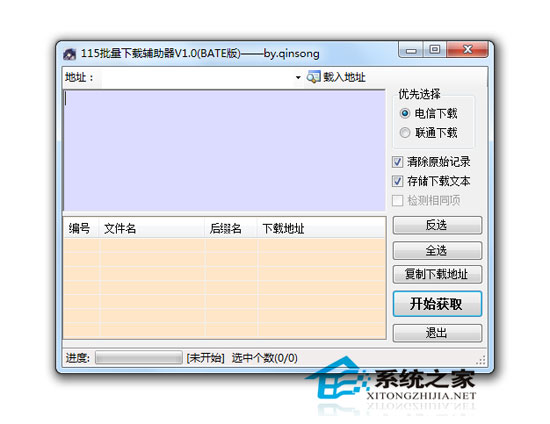550x424 pixels.
Task: Toggle the 检测相同项 checkbox
Action: [397, 201]
